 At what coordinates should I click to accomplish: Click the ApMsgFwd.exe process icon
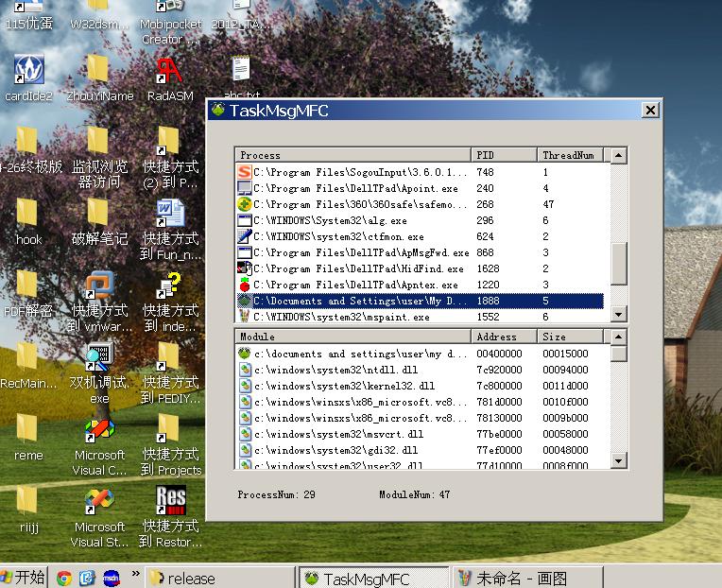click(245, 252)
